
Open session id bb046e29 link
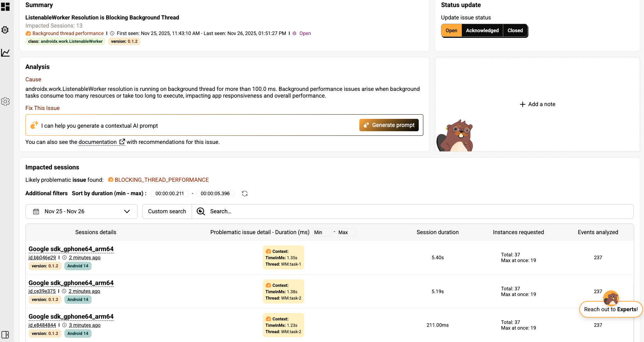pyautogui.click(x=42, y=257)
